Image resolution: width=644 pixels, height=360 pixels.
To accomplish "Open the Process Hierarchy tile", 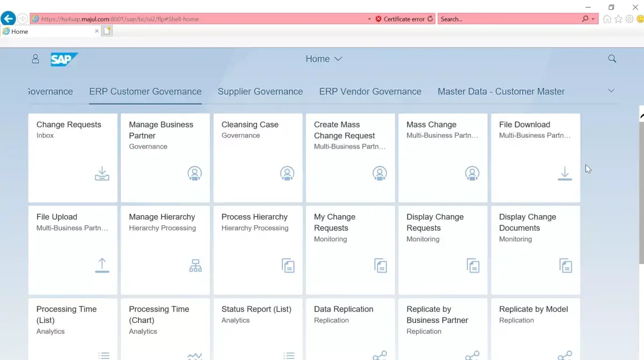I will coord(258,250).
